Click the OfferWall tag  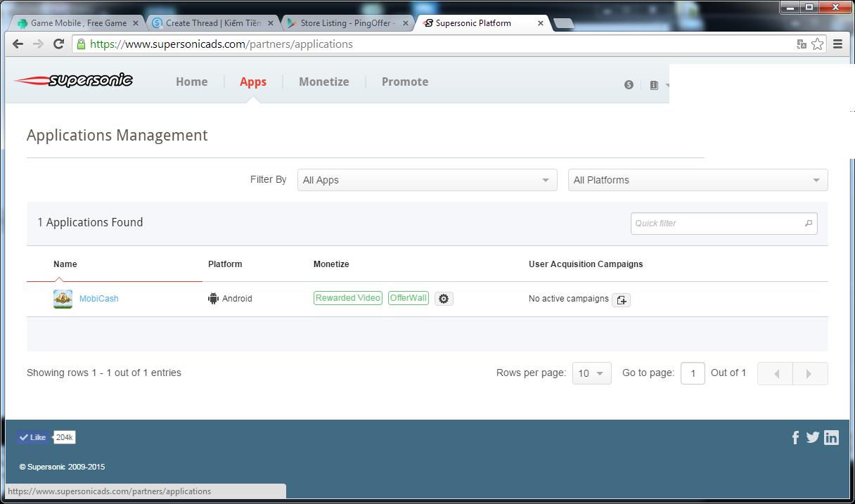pyautogui.click(x=409, y=298)
